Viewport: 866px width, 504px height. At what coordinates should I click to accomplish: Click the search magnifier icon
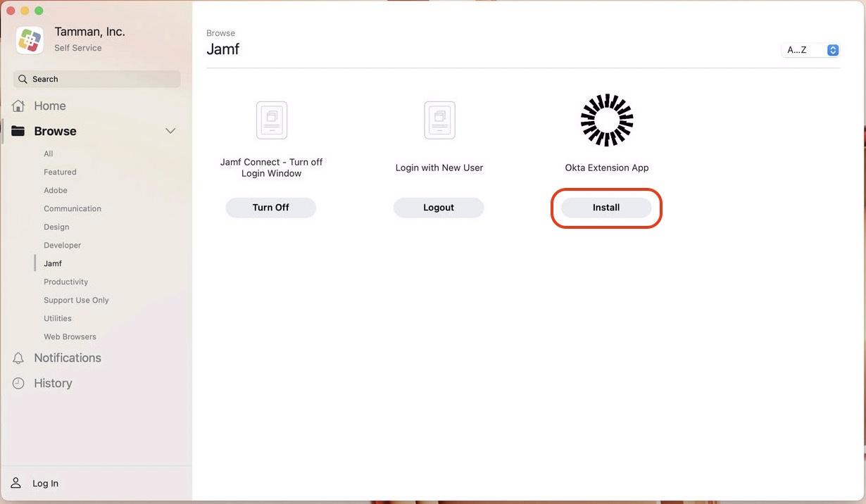(x=23, y=80)
